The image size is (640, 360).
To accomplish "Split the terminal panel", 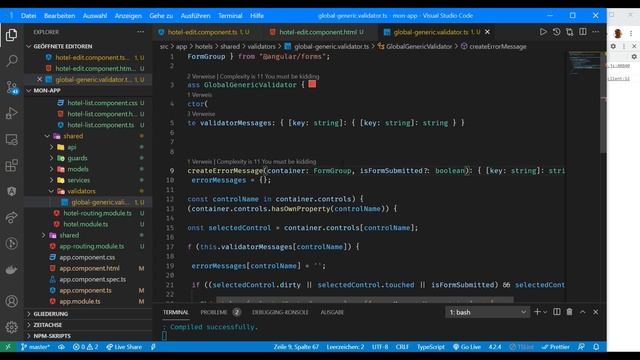I will coord(557,312).
